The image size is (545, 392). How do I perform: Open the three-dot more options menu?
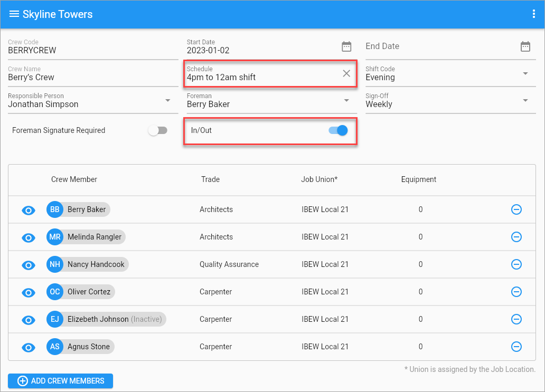tap(534, 14)
